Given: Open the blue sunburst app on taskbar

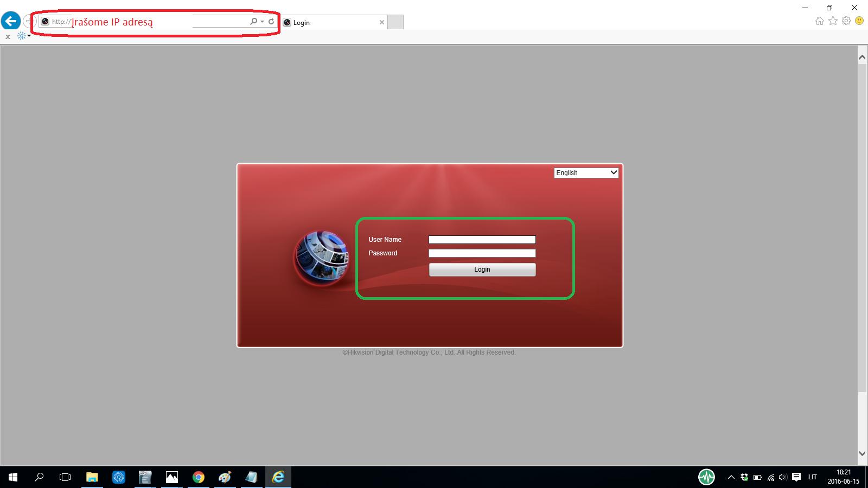Looking at the screenshot, I should click(x=119, y=477).
